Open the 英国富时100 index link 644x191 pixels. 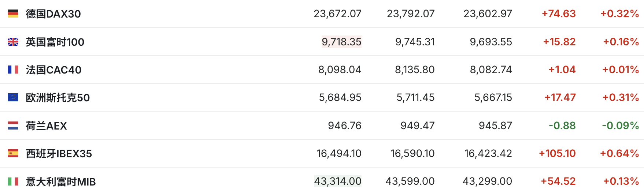point(55,42)
